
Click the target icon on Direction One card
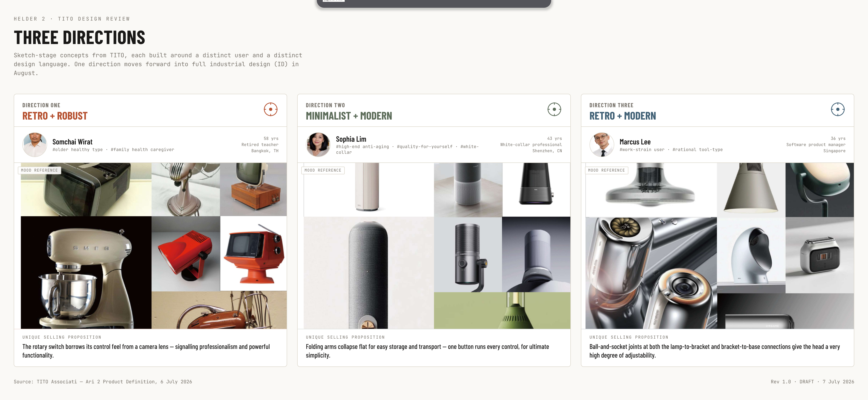pos(270,110)
